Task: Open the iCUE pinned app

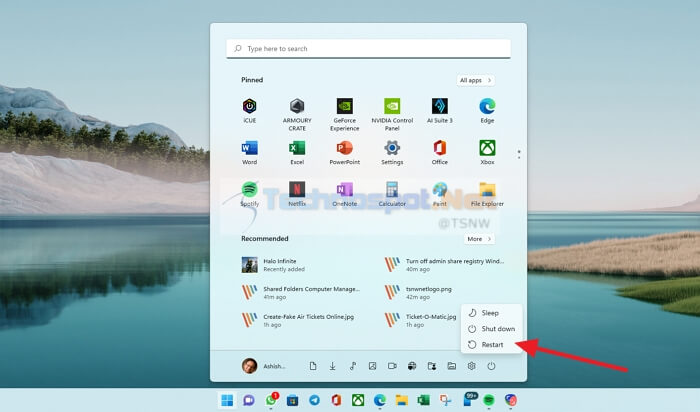Action: [250, 111]
